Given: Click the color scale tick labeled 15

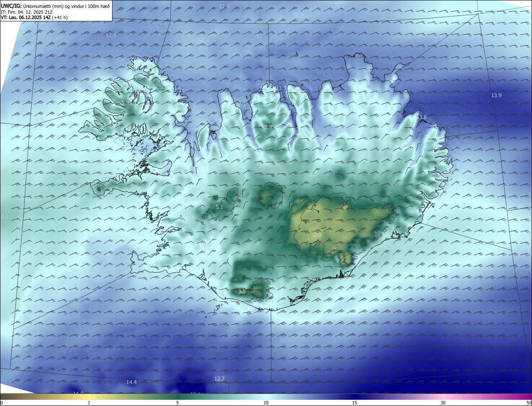Looking at the screenshot, I should 355,403.
